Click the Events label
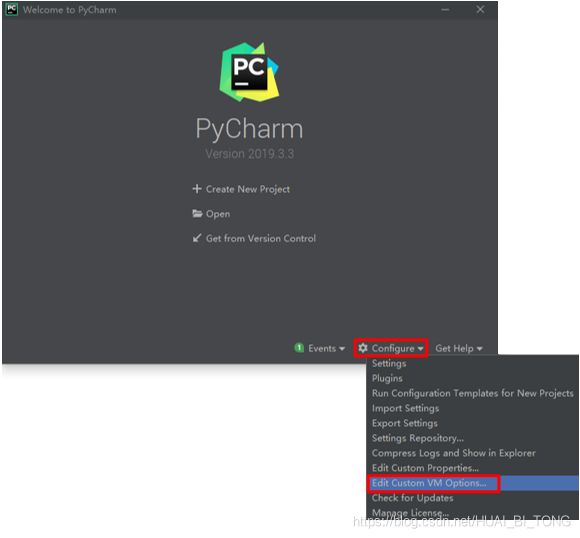 coord(322,348)
